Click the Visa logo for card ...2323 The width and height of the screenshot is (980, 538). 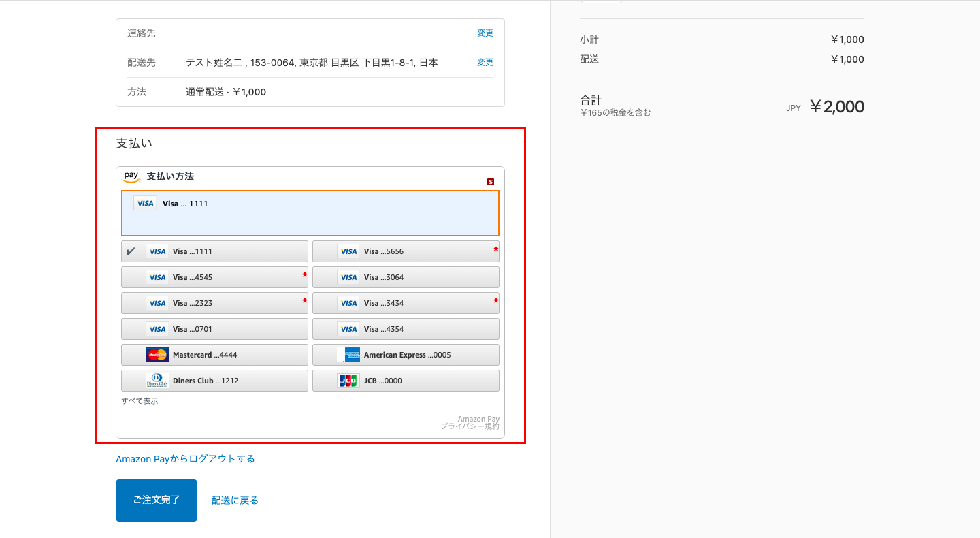pos(157,303)
